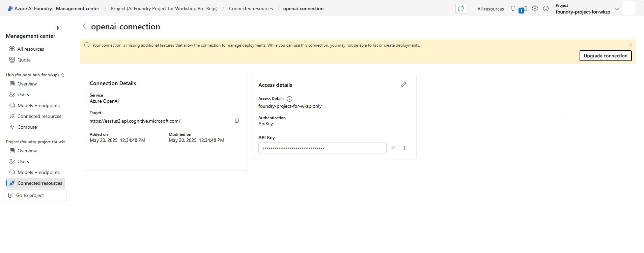644x253 pixels.
Task: Click the back arrow beside openai-connection title
Action: 86,26
